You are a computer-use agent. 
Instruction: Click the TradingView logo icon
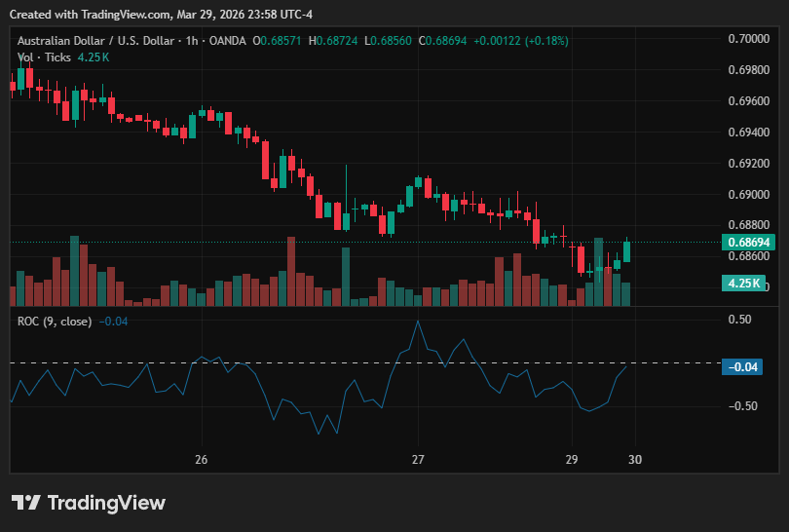pos(25,503)
